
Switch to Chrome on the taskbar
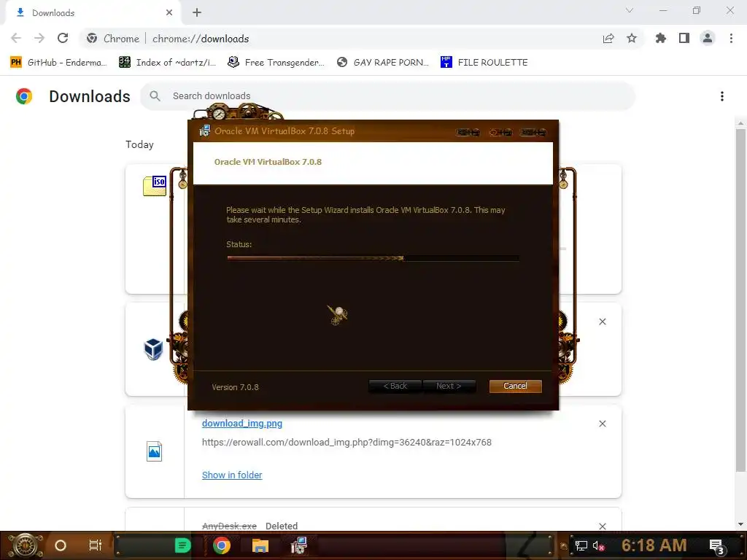(x=222, y=545)
